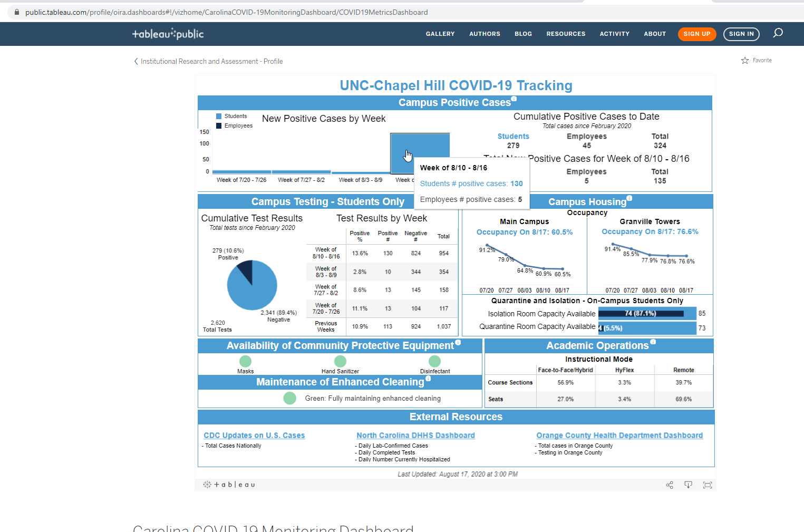Click the Students 279 cumulative value
This screenshot has height=532, width=804.
[514, 146]
